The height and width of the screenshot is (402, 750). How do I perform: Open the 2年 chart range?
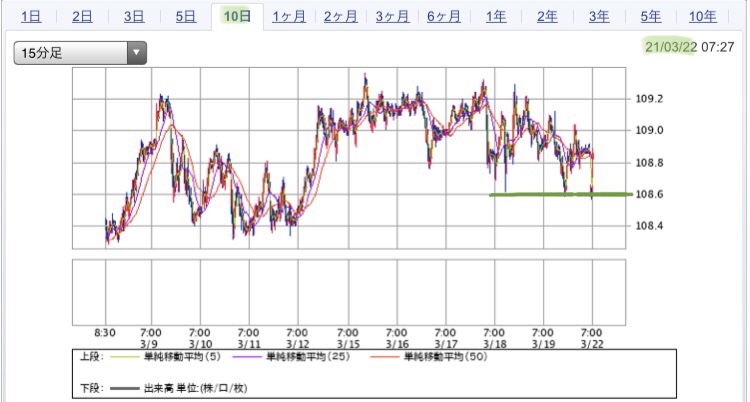coord(547,17)
